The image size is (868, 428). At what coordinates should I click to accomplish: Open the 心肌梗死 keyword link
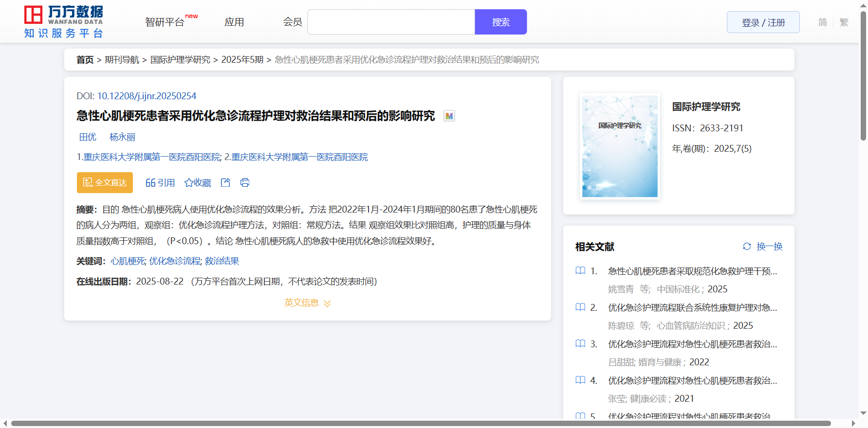(128, 261)
